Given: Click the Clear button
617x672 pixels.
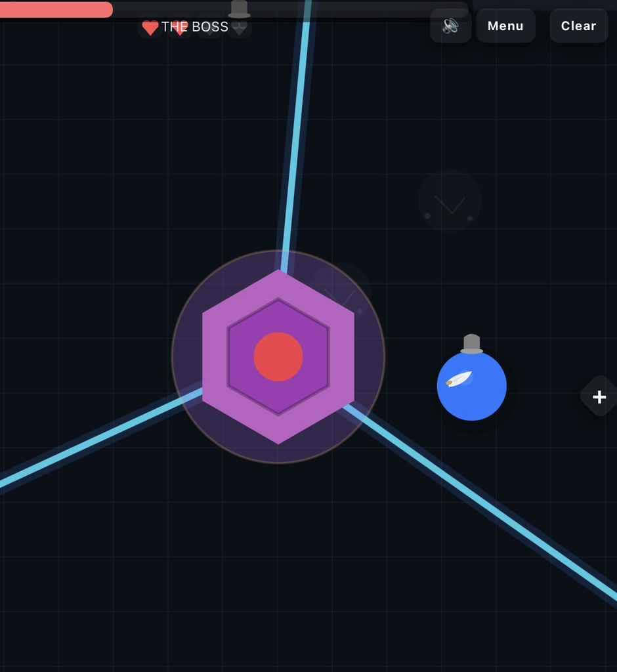Looking at the screenshot, I should click(578, 26).
